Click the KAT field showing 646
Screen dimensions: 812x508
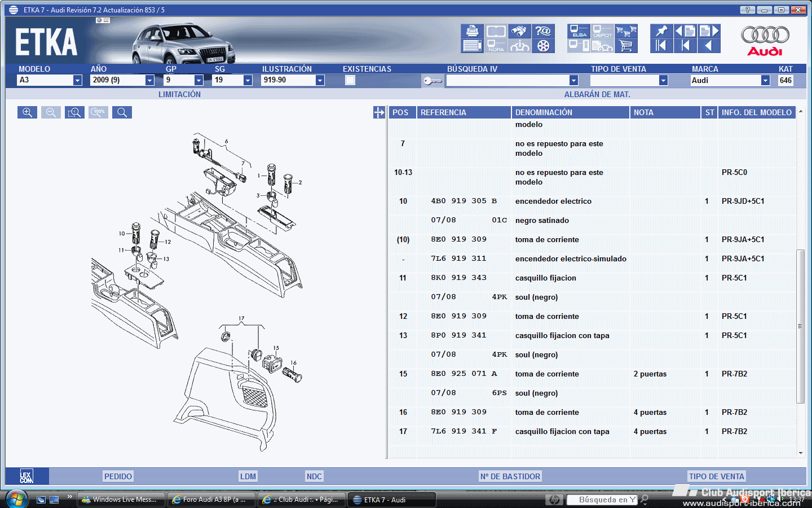[x=786, y=80]
